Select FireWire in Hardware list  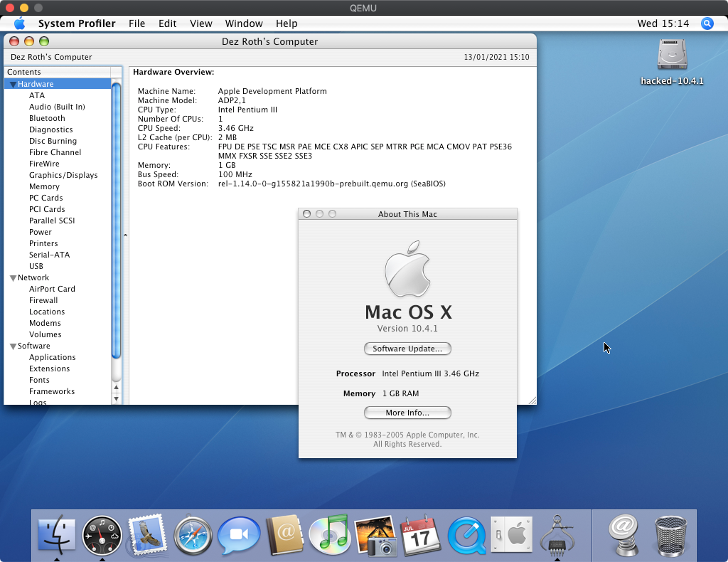[44, 164]
